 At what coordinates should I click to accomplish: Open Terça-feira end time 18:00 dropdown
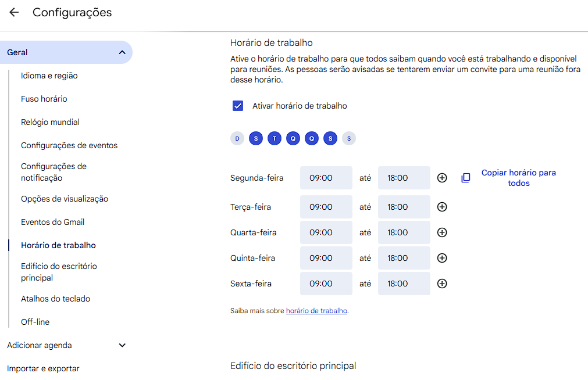(404, 207)
